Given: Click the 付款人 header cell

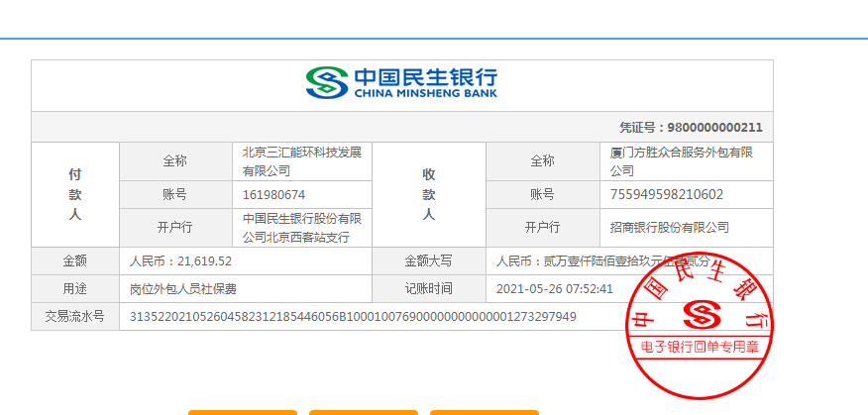Looking at the screenshot, I should tap(74, 195).
